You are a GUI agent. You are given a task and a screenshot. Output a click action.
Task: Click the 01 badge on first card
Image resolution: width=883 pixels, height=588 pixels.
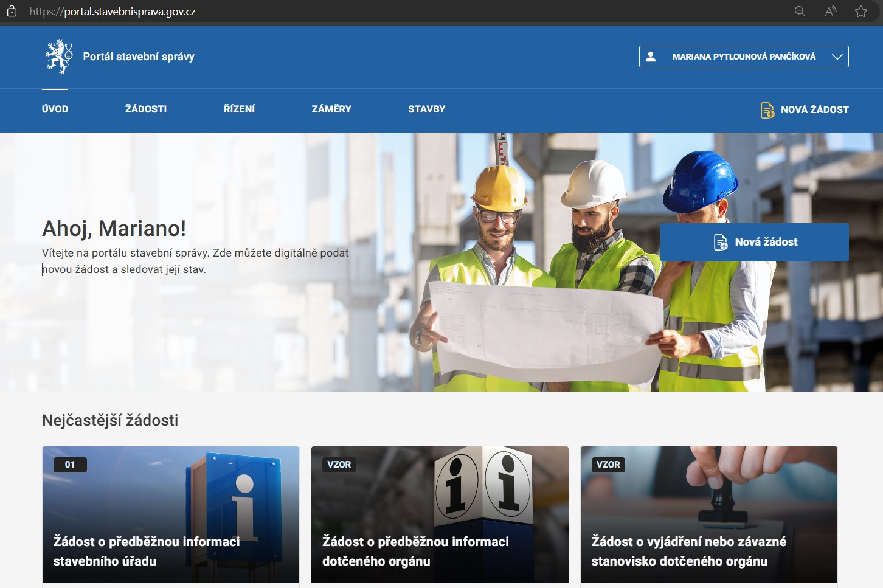coord(70,465)
